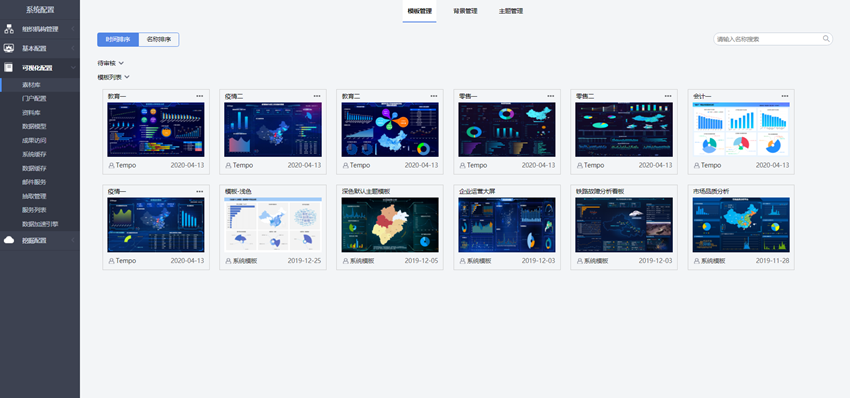
Task: Open 数据模型 in the sidebar
Action: [34, 126]
